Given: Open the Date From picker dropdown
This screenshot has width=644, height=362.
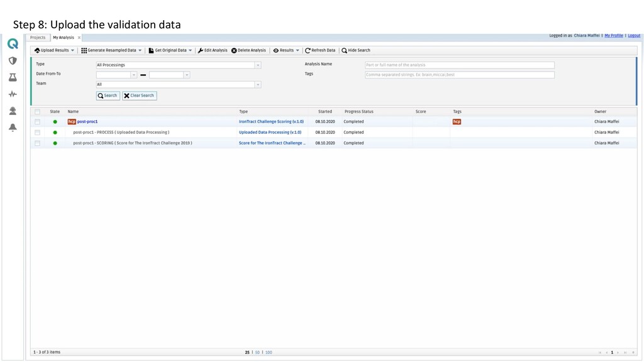Looking at the screenshot, I should (133, 75).
